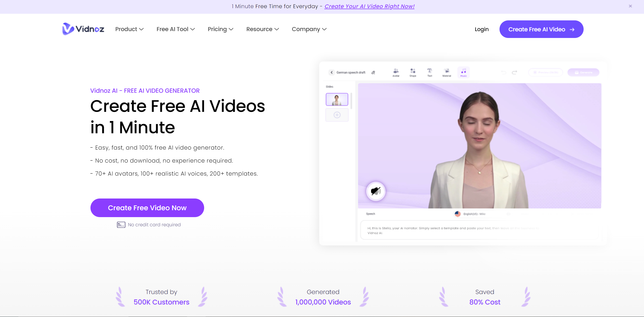Screen dimensions: 644x317
Task: Select the slide thumbnail in the Slides panel
Action: [x=337, y=99]
